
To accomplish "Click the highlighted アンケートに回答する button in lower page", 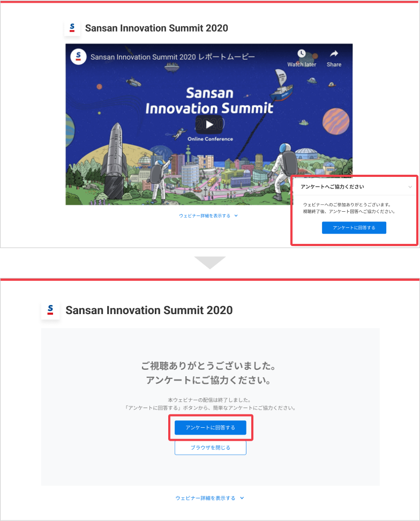I will (211, 428).
